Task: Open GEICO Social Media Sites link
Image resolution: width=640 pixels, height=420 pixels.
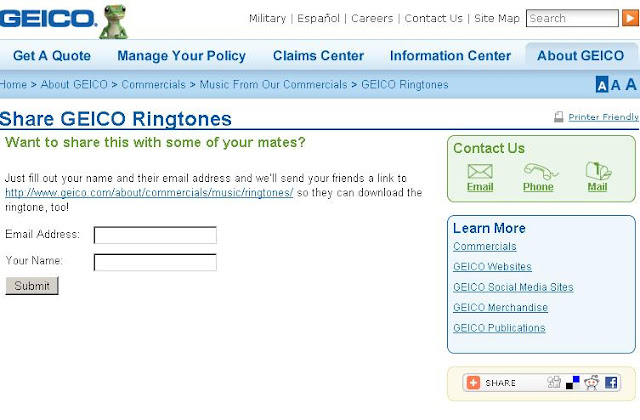Action: coord(513,287)
